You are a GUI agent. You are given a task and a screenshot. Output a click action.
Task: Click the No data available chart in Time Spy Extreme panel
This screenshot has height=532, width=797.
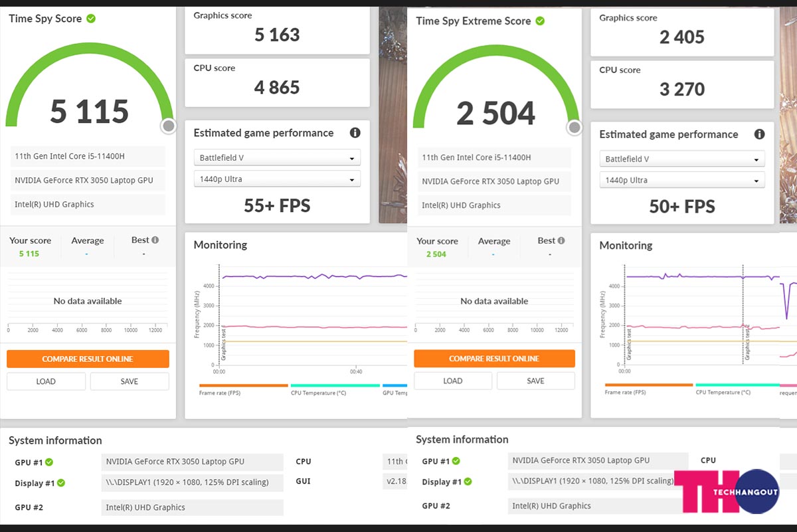(494, 302)
